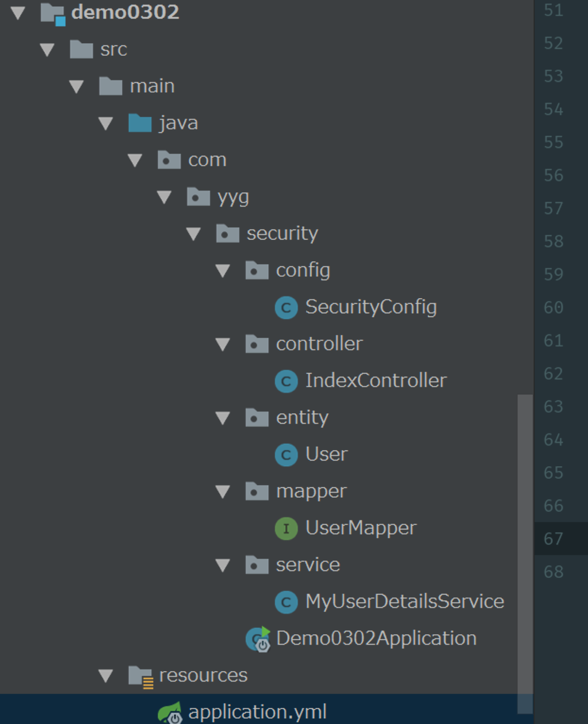The height and width of the screenshot is (724, 588).
Task: Click the UserMapper interface icon
Action: click(286, 528)
